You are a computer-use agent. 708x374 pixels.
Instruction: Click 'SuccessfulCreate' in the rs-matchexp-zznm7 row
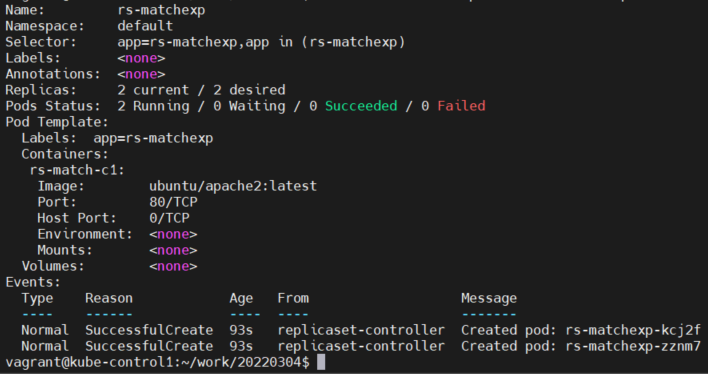coord(149,346)
